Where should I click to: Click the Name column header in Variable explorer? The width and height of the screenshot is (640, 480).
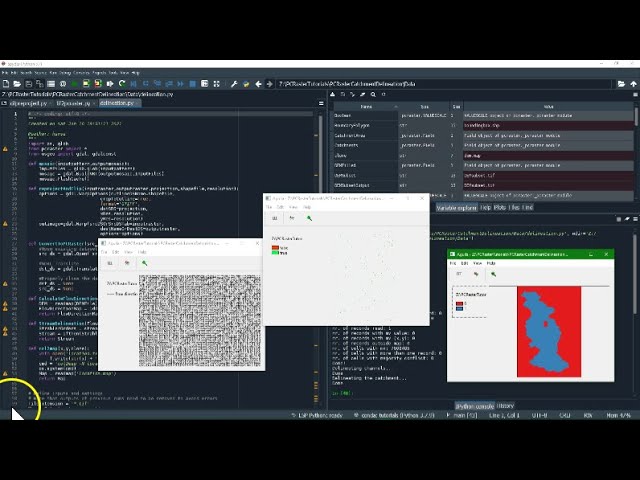click(x=366, y=107)
